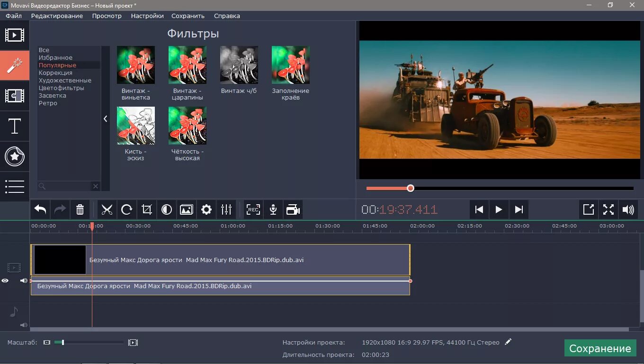Open the Редактирование menu

point(57,16)
